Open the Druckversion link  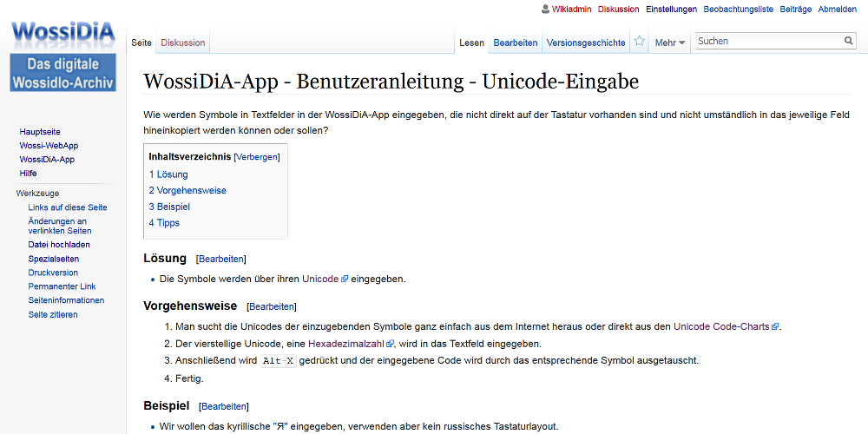tap(53, 273)
